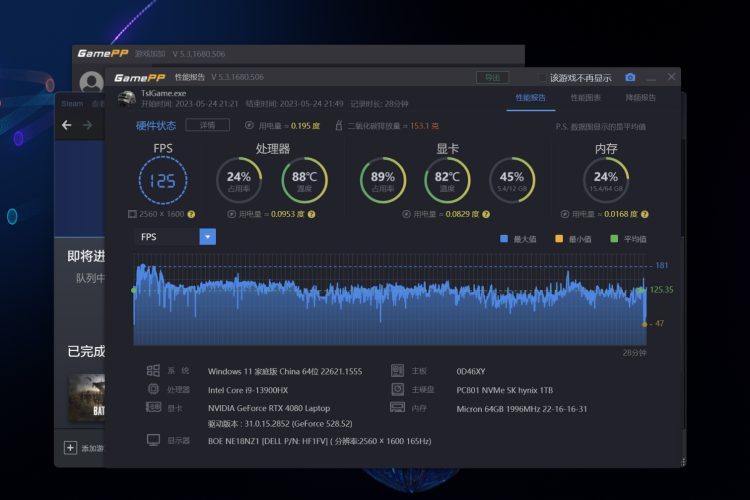The image size is (750, 500).
Task: Click the window resize grip corner
Action: pyautogui.click(x=683, y=462)
